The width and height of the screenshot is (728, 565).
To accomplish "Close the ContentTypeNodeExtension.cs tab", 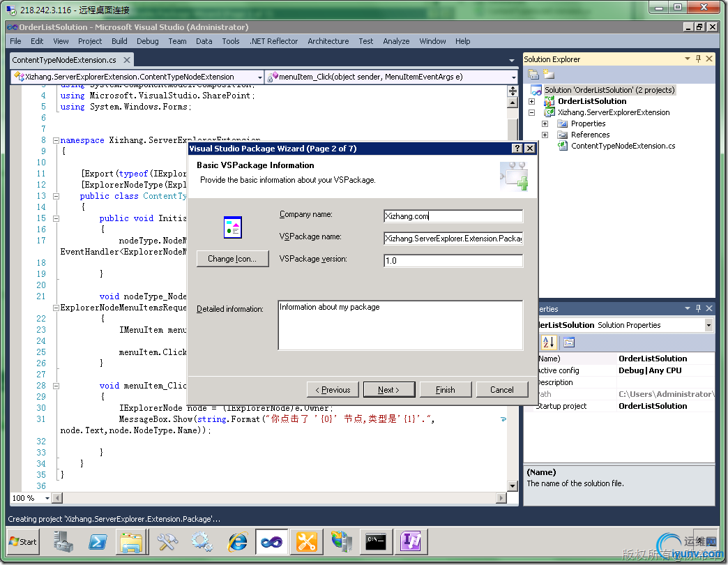I will [x=127, y=60].
